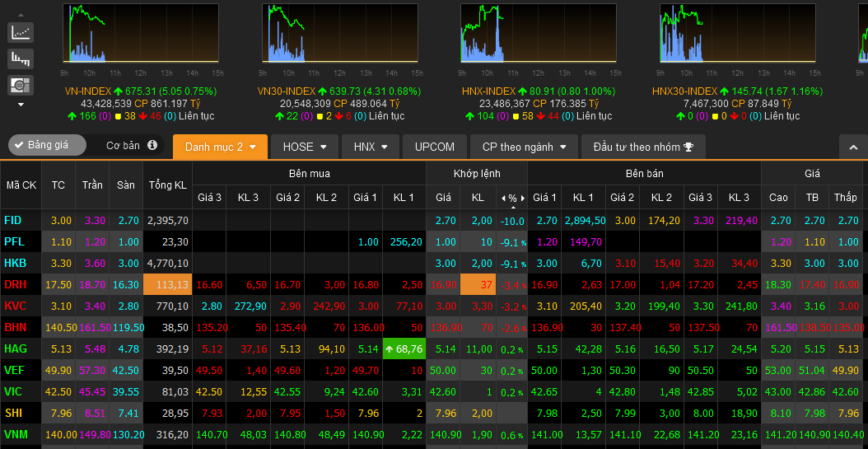Open the HNX-INDEX intraday chart
This screenshot has width=868, height=449.
click(x=539, y=33)
